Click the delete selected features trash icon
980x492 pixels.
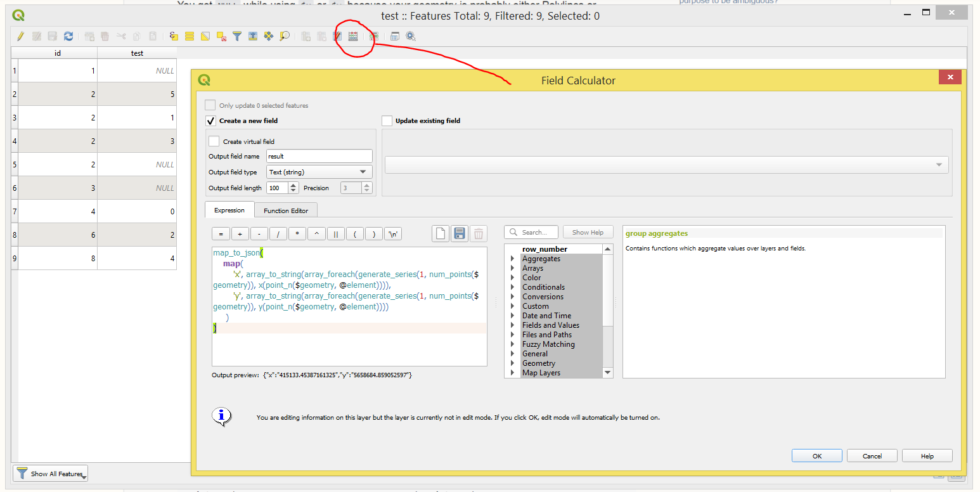coord(105,37)
